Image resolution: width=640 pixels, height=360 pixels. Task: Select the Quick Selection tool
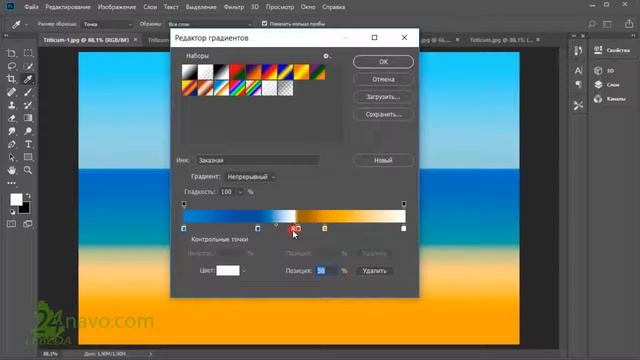(x=28, y=66)
